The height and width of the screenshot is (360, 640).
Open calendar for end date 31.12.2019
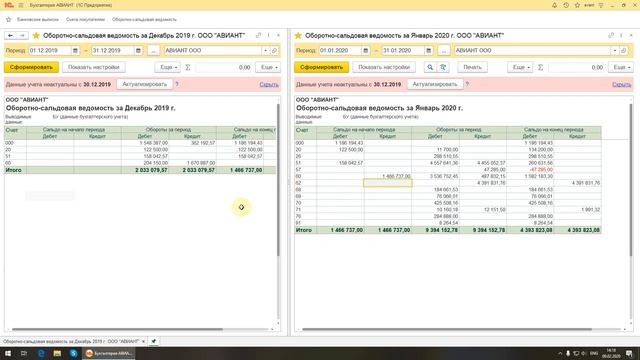click(x=138, y=51)
